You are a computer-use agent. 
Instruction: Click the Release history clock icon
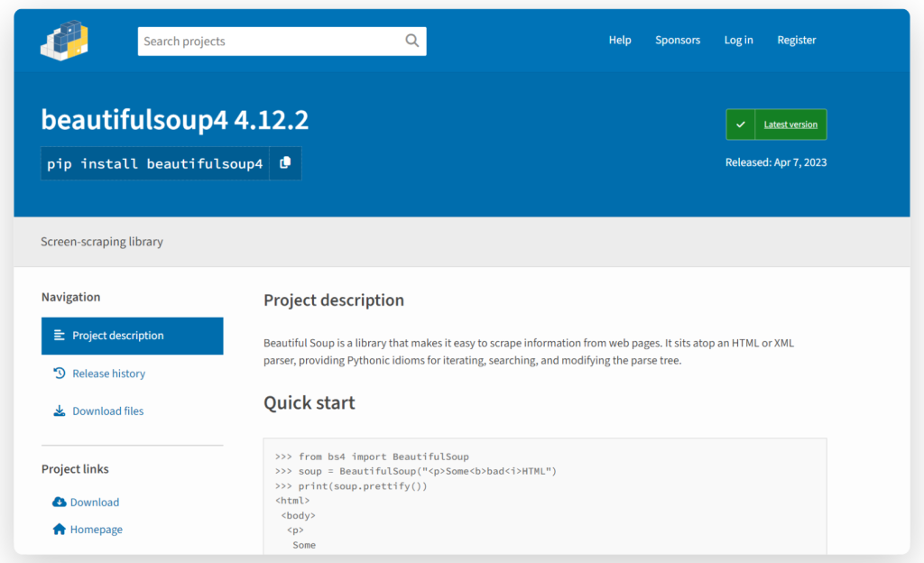(x=59, y=374)
